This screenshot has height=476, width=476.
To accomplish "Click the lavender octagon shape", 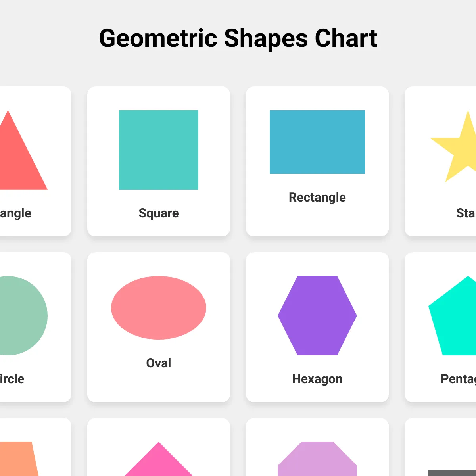I will click(x=317, y=459).
